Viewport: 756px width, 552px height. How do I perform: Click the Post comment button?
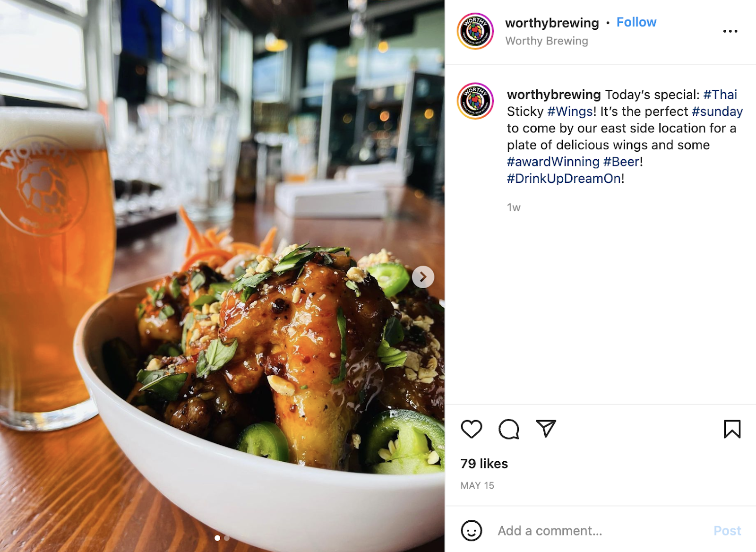(x=727, y=531)
